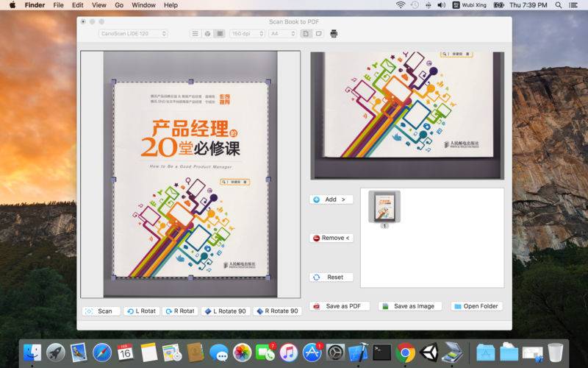The width and height of the screenshot is (588, 368).
Task: Click the volume icon in menu bar
Action: point(442,5)
